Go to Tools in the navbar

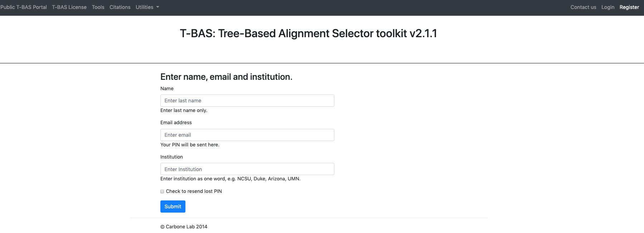98,7
